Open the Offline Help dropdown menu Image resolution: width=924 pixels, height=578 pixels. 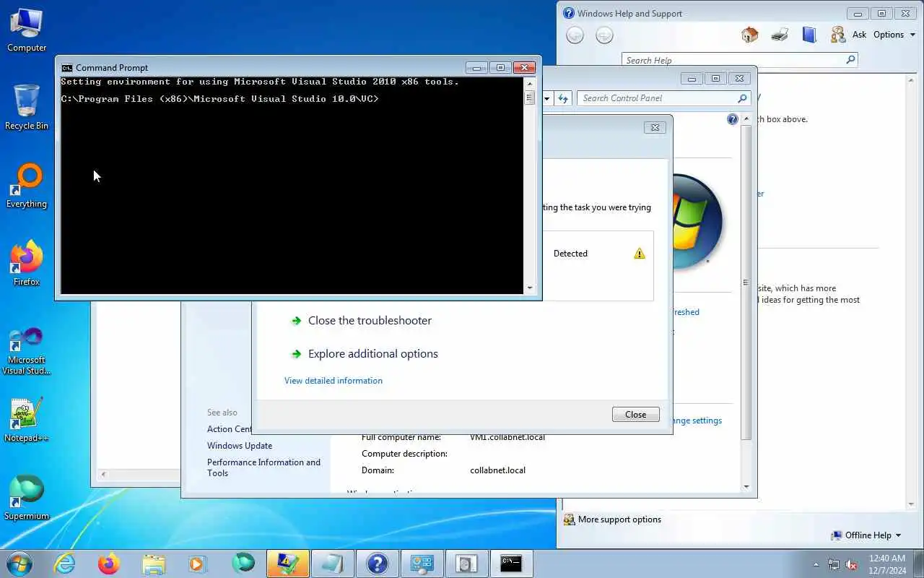tap(867, 535)
